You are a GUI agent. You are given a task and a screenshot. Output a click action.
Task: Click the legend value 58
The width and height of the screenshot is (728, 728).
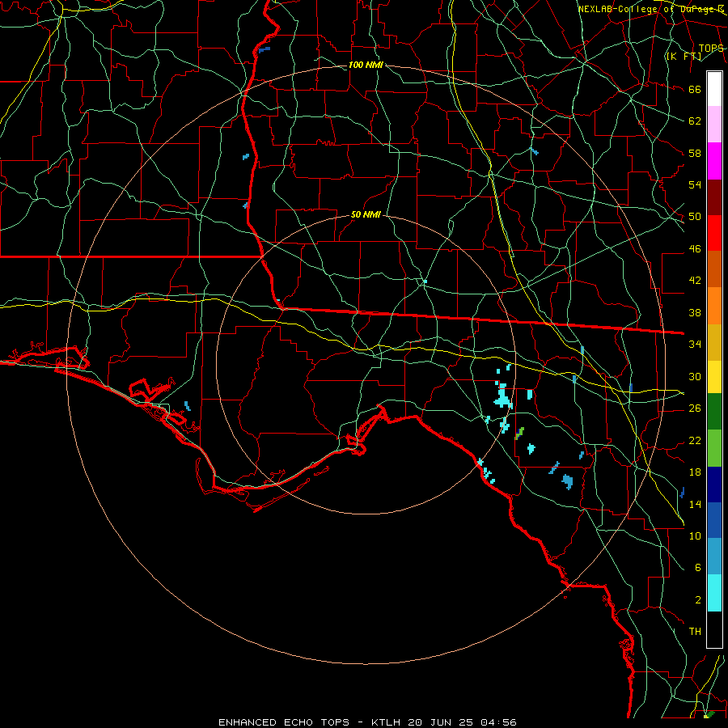point(695,153)
